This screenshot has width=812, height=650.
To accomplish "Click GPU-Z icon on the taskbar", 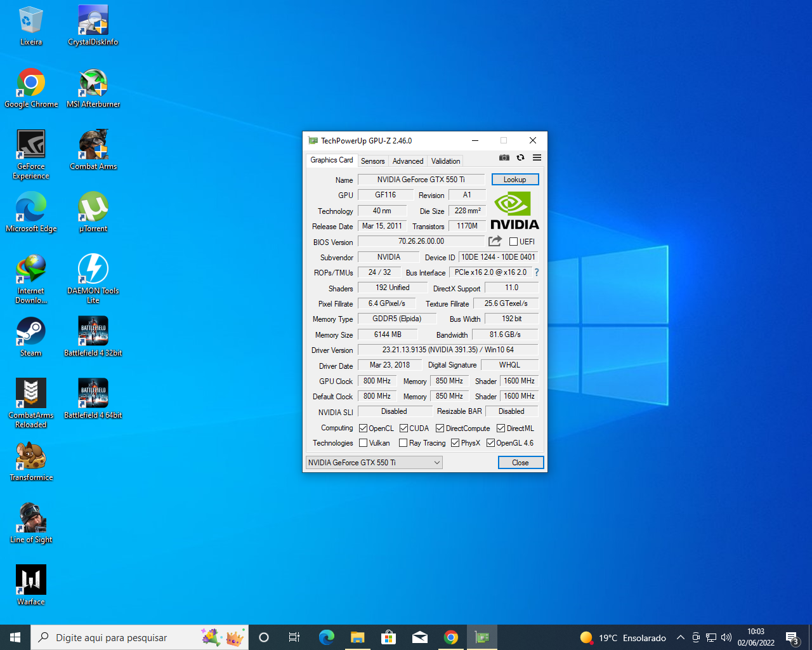I will tap(482, 637).
